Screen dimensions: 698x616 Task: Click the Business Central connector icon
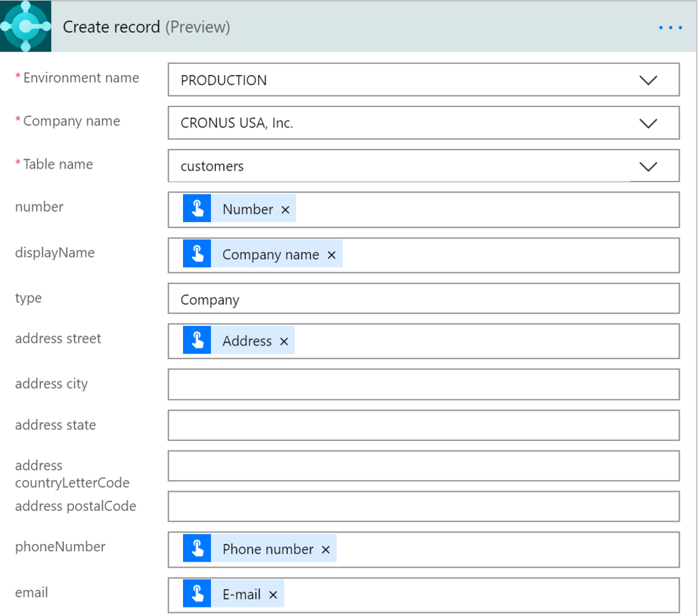coord(25,26)
